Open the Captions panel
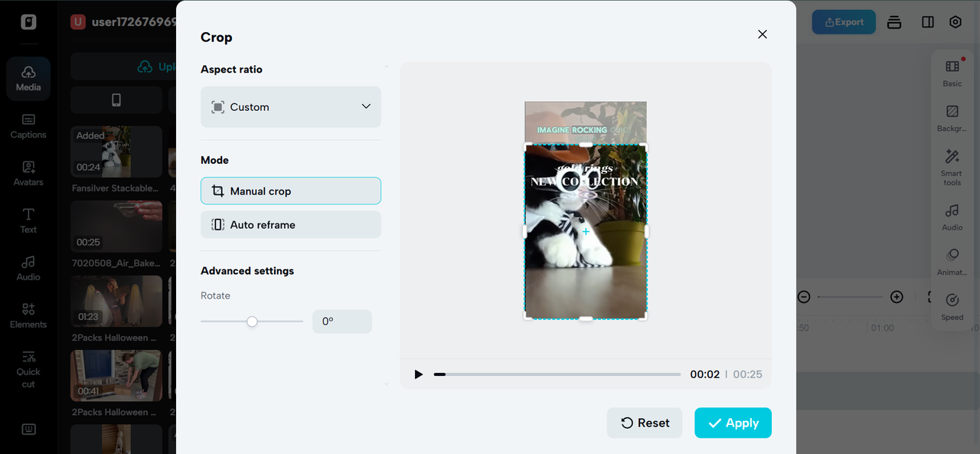This screenshot has height=454, width=980. pos(28,126)
